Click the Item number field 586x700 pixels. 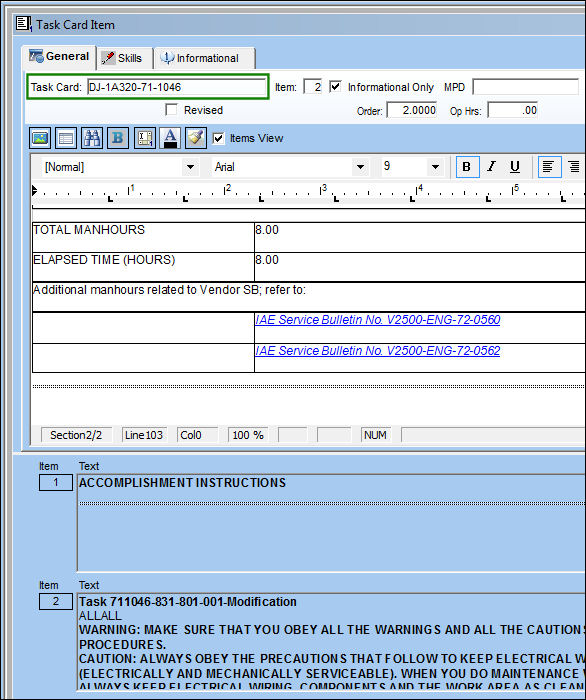pos(312,87)
